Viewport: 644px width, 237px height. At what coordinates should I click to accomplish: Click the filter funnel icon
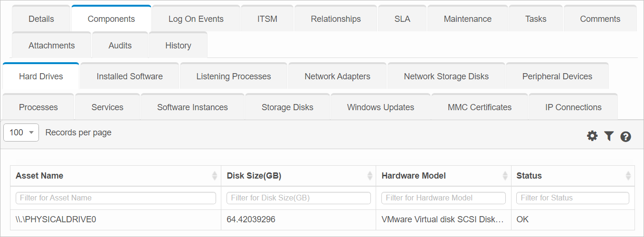(x=609, y=136)
